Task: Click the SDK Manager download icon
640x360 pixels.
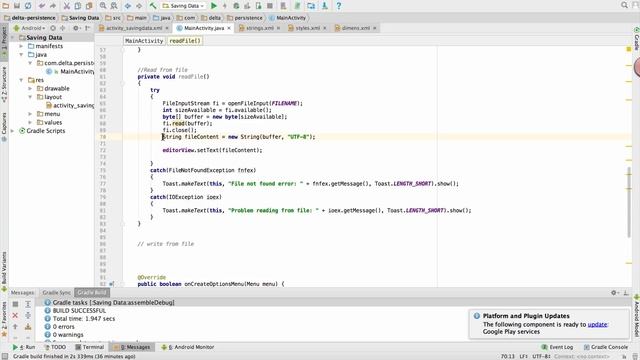Action: pos(324,6)
